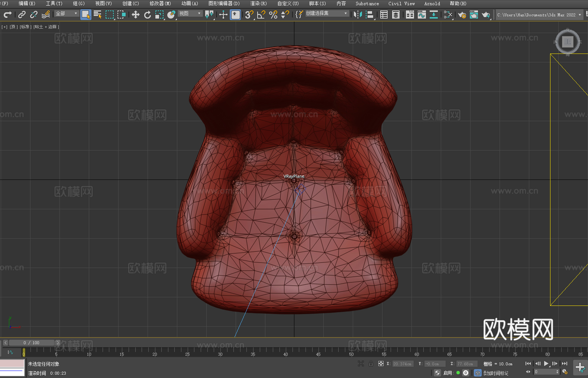The width and height of the screenshot is (588, 378).
Task: Click the X coordinate field
Action: click(x=403, y=364)
